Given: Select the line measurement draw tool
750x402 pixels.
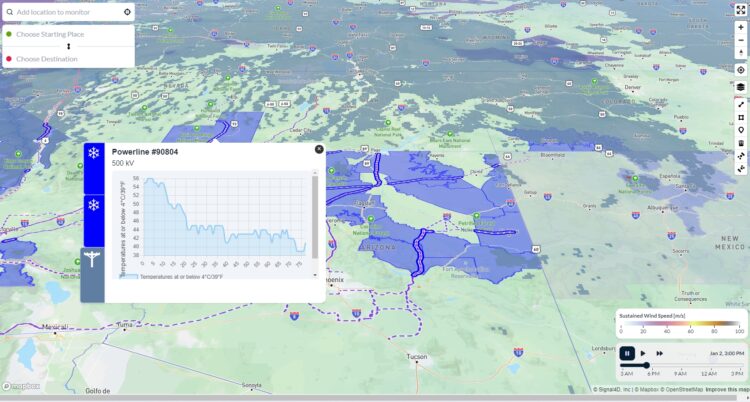Looking at the screenshot, I should pyautogui.click(x=741, y=104).
